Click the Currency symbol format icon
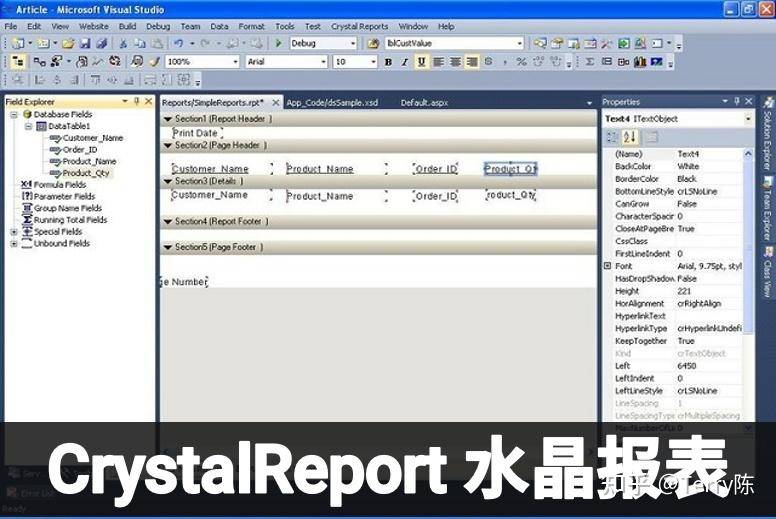This screenshot has height=519, width=776. point(488,62)
